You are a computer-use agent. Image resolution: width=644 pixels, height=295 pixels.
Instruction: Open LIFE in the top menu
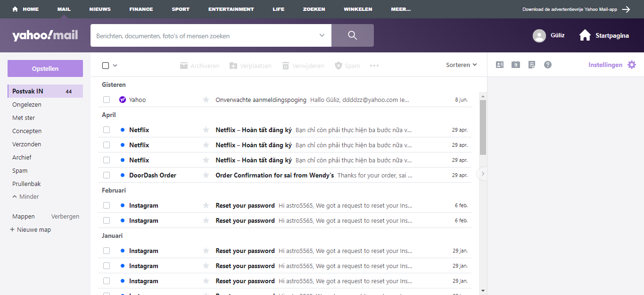(x=279, y=9)
